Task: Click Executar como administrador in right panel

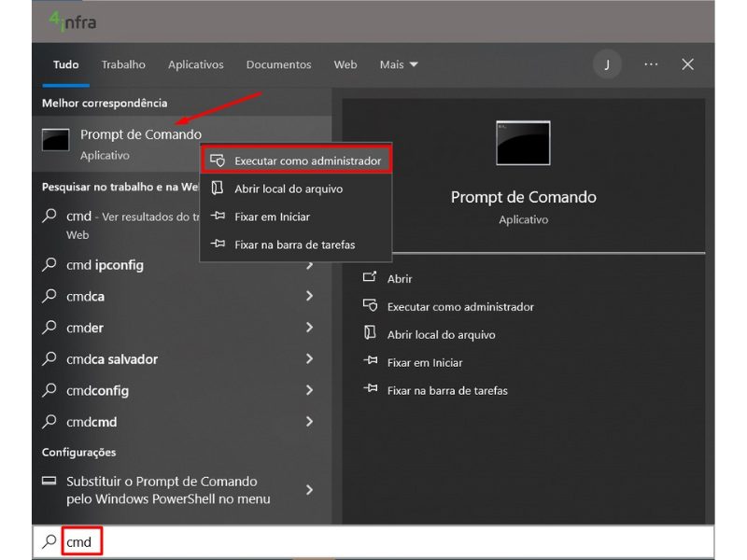Action: coord(460,306)
